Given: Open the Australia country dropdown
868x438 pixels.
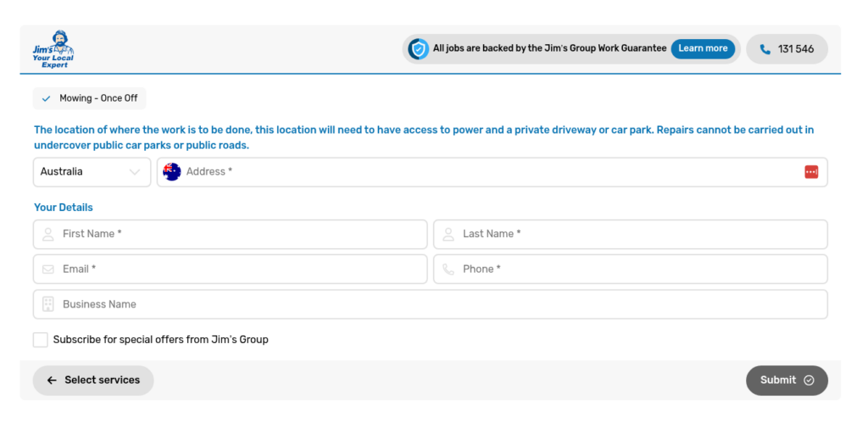Looking at the screenshot, I should (x=92, y=172).
